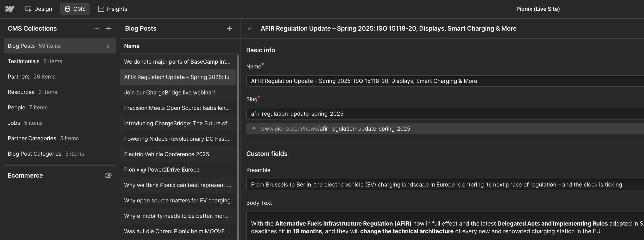Go back from the AFIR post editor
This screenshot has width=644, height=240.
point(251,28)
